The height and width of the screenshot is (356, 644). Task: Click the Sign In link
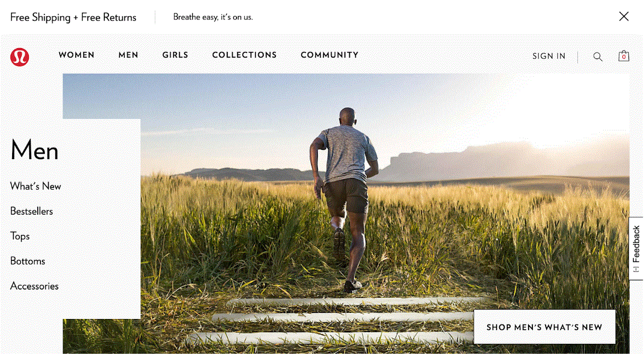coord(549,56)
